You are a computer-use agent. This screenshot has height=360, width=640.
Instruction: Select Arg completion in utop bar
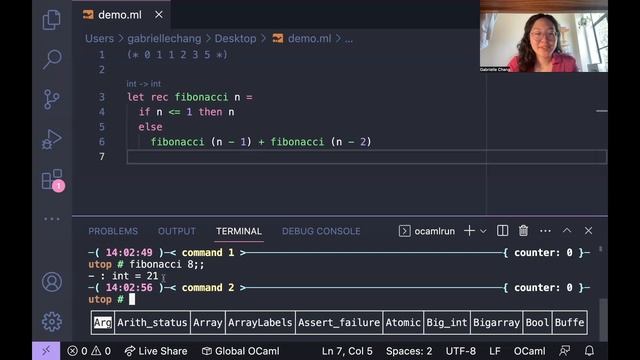(102, 322)
